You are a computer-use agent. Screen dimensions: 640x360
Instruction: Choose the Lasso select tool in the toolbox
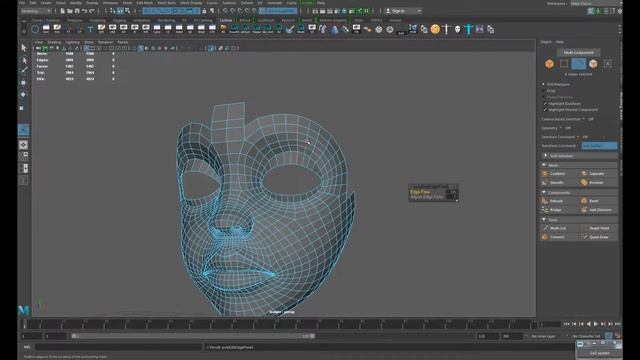[24, 60]
